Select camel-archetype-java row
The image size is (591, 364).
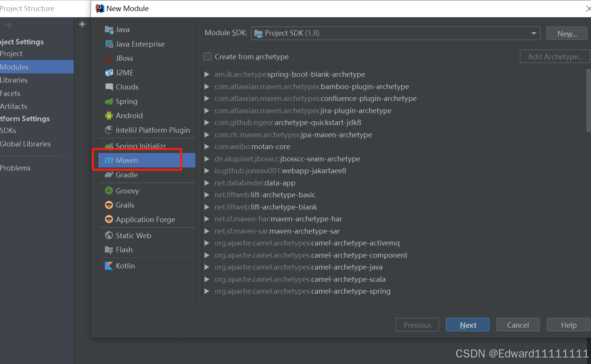(x=394, y=267)
